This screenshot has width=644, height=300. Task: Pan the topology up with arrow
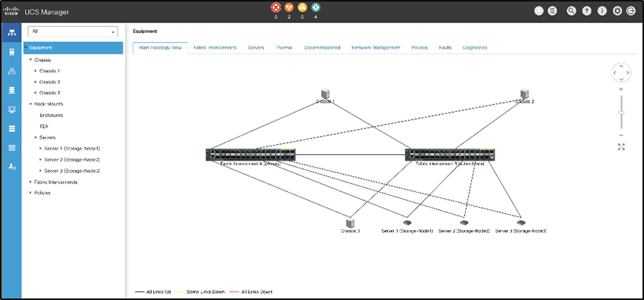tap(621, 66)
